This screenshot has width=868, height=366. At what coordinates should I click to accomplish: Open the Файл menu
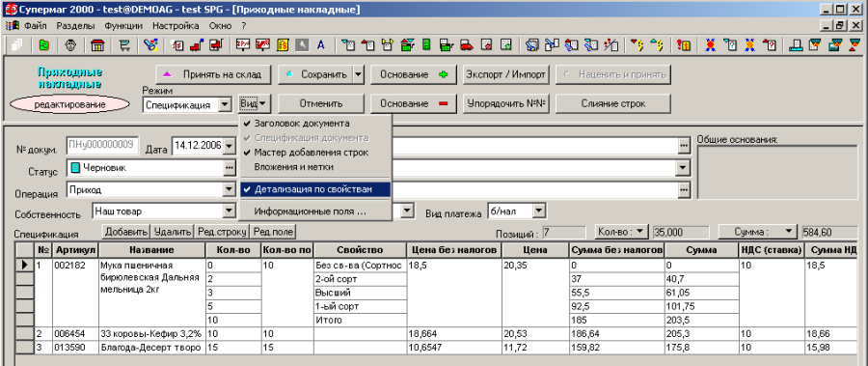(35, 25)
